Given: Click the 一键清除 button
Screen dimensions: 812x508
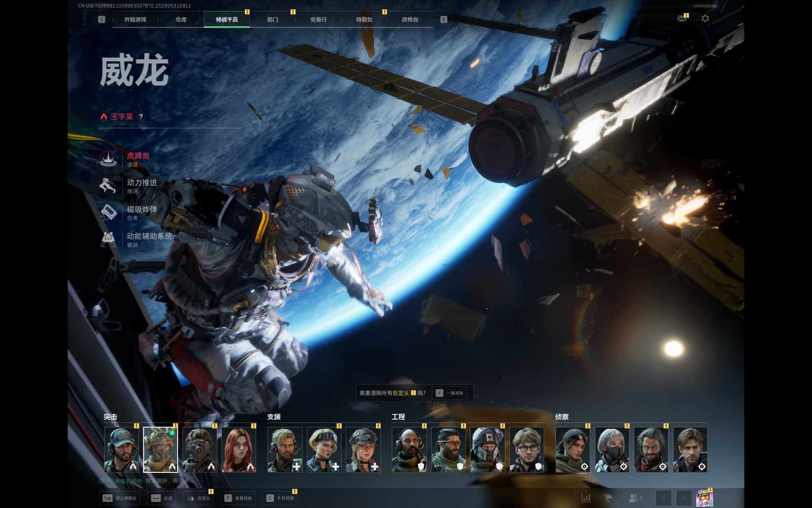Looking at the screenshot, I should click(x=450, y=393).
